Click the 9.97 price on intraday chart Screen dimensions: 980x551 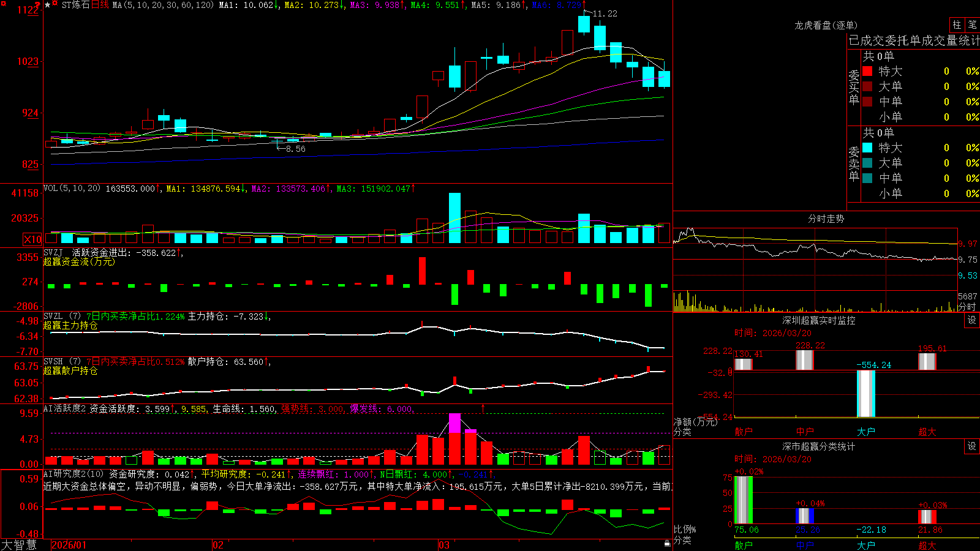coord(968,244)
